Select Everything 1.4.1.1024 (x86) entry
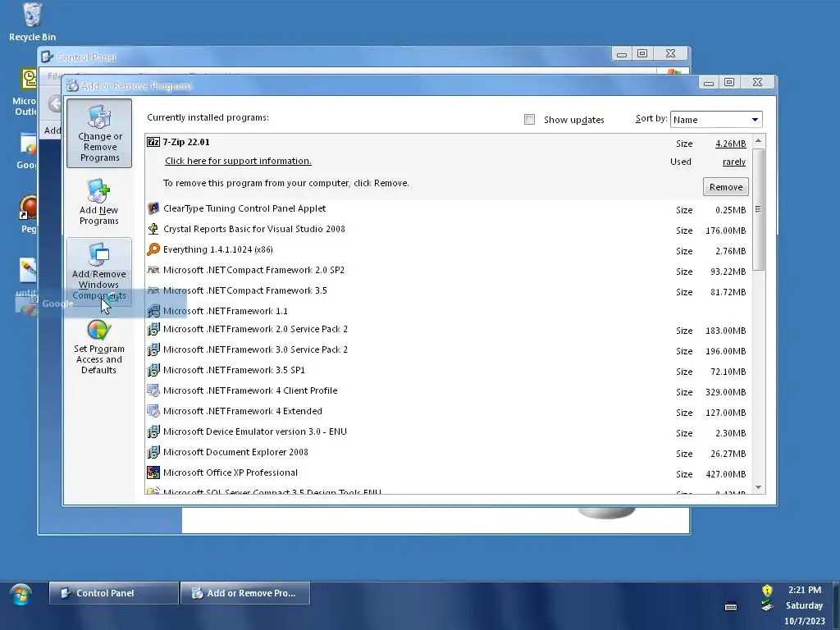The height and width of the screenshot is (630, 840). [449, 249]
